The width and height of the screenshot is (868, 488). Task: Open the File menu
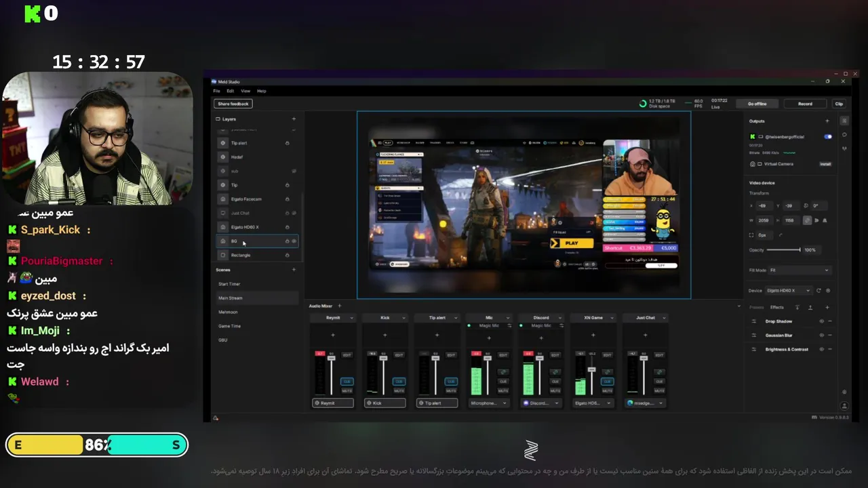coord(216,91)
